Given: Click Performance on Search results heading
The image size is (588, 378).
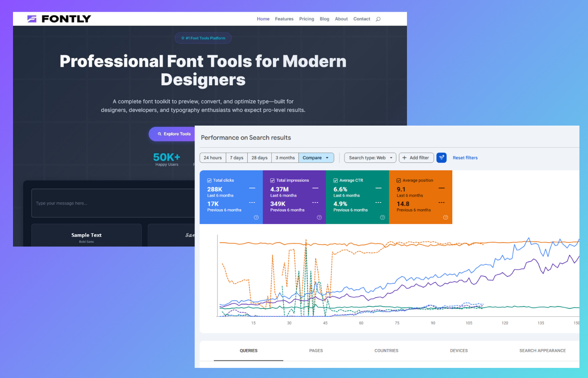Looking at the screenshot, I should coord(246,138).
